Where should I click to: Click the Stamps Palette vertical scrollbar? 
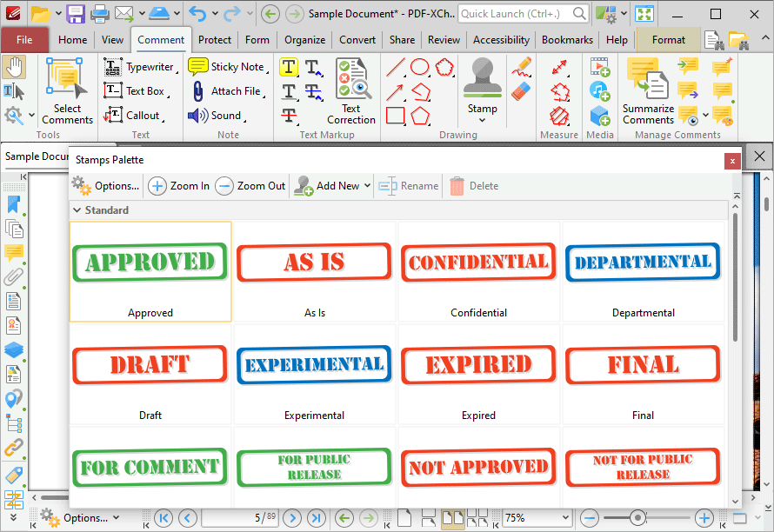tap(735, 276)
